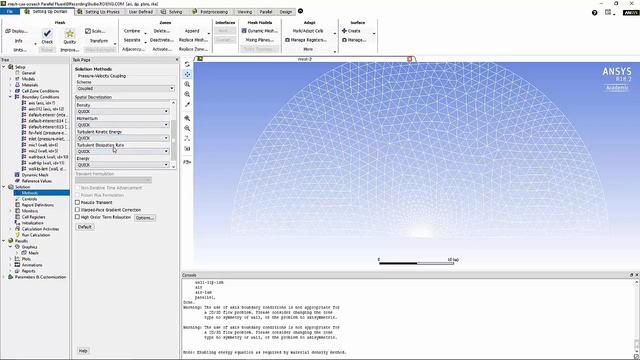Expand the Plots tree node
The image size is (640, 360).
click(10, 259)
